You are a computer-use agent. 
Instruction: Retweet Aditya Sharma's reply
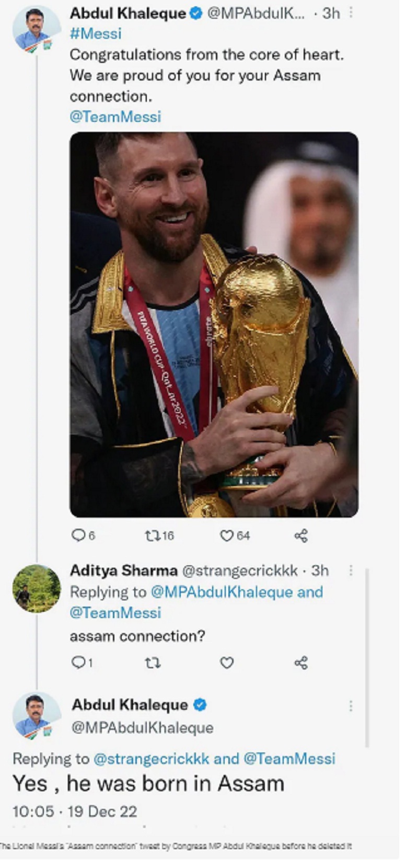coord(152,663)
